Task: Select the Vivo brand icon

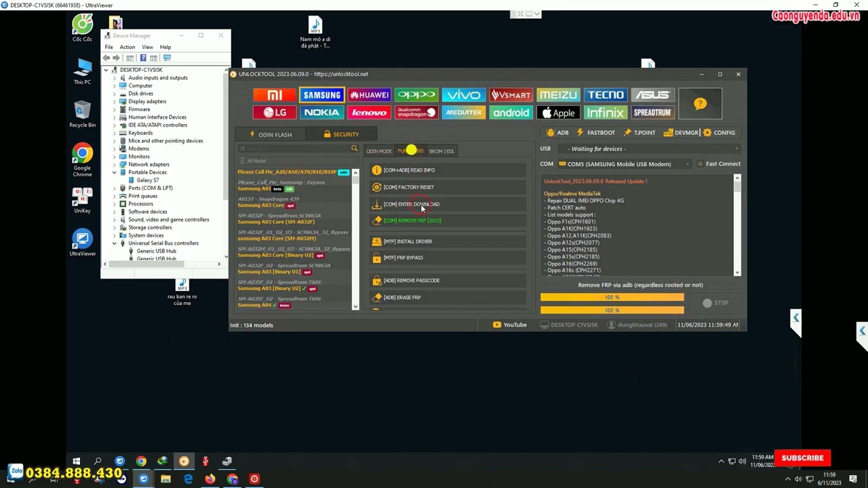Action: 464,96
